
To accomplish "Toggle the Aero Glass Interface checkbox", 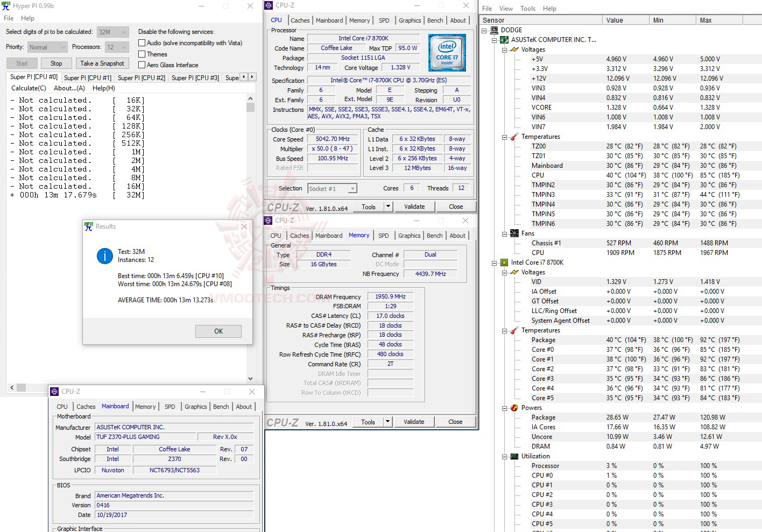I will pos(142,65).
